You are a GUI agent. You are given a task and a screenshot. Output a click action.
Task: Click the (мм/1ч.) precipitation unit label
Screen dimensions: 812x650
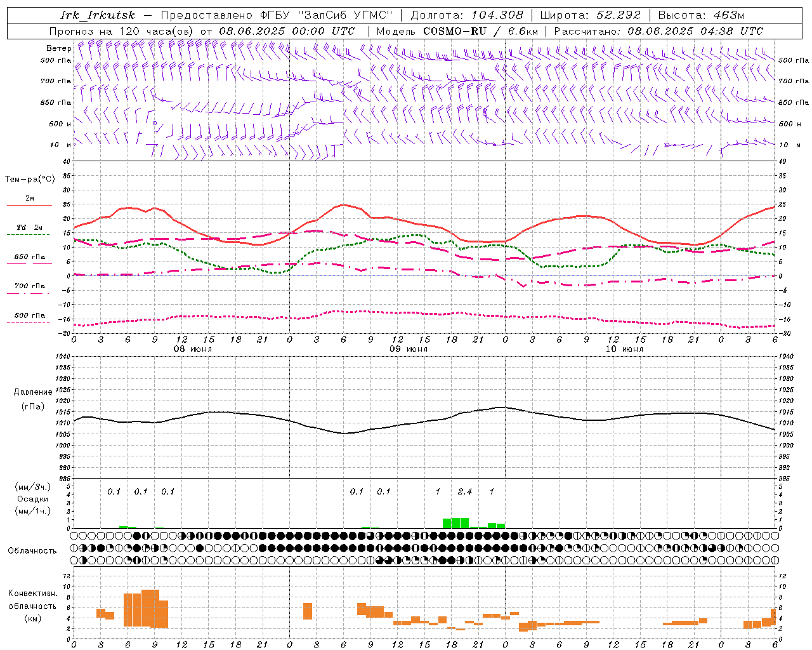[32, 511]
